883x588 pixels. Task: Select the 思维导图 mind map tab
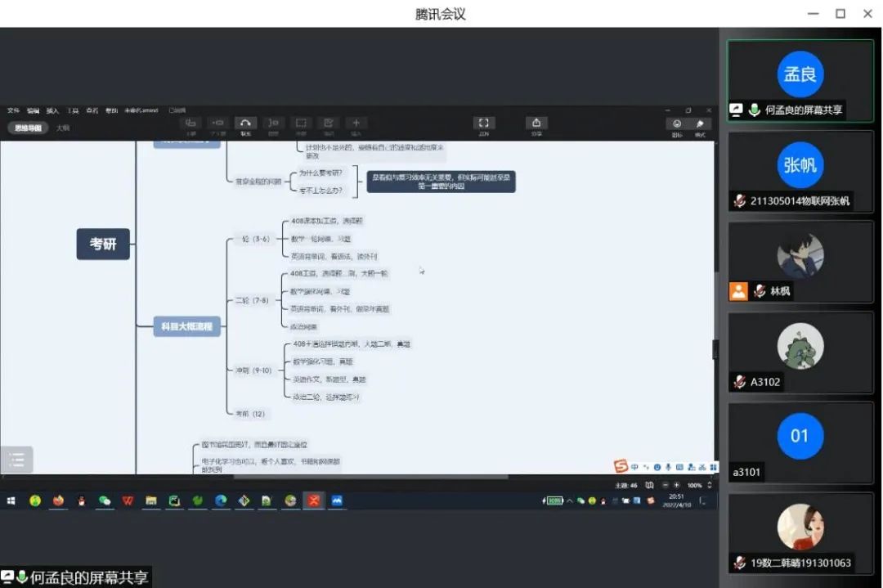pos(29,128)
